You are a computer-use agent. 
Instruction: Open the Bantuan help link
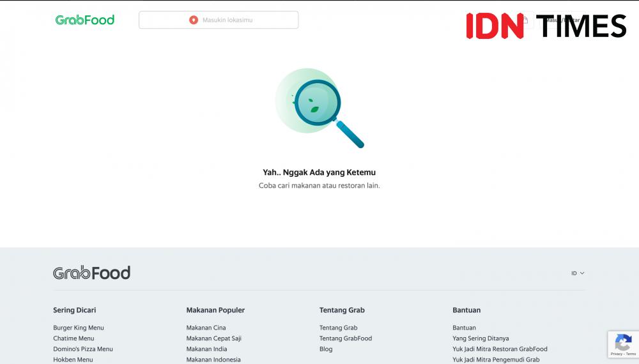tap(464, 328)
